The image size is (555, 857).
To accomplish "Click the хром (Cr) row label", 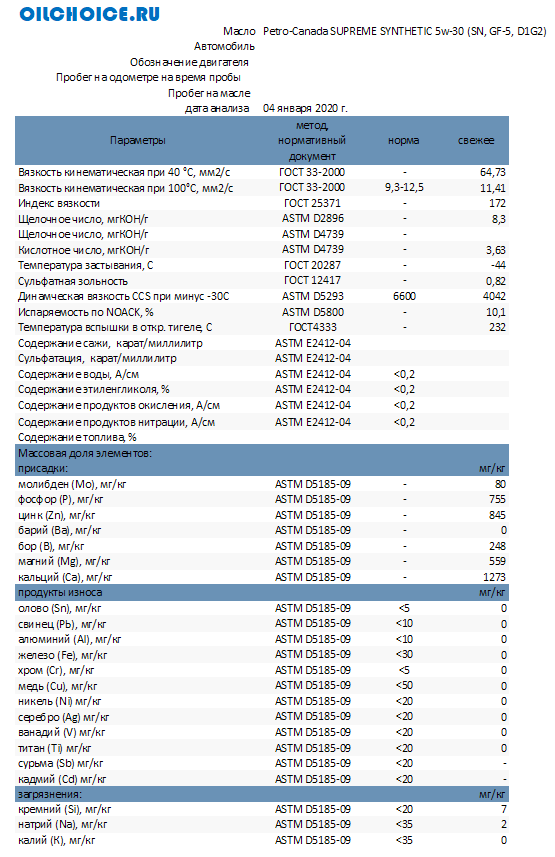I will (56, 671).
